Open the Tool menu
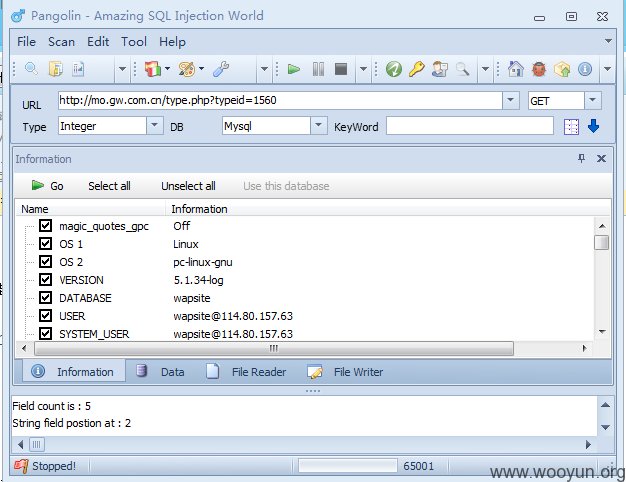The width and height of the screenshot is (626, 482). coord(134,42)
